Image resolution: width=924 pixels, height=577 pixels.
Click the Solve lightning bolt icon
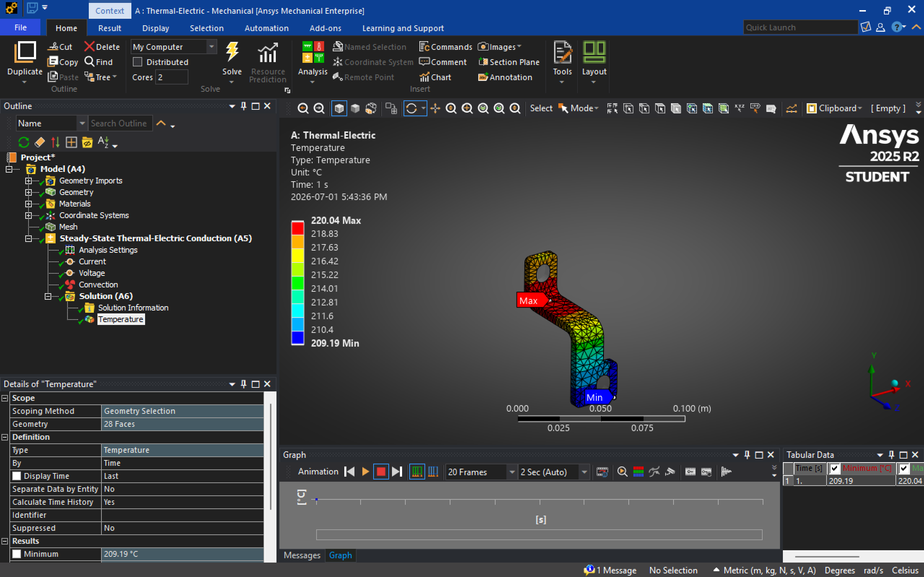(232, 52)
